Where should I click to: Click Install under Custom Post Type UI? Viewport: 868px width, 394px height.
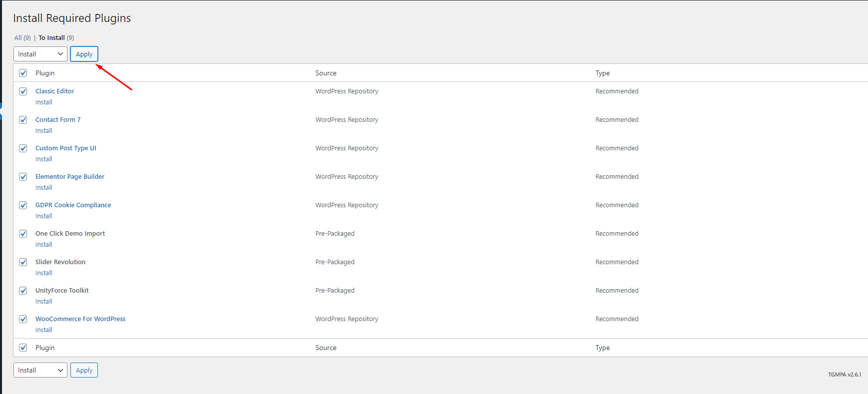pos(44,159)
